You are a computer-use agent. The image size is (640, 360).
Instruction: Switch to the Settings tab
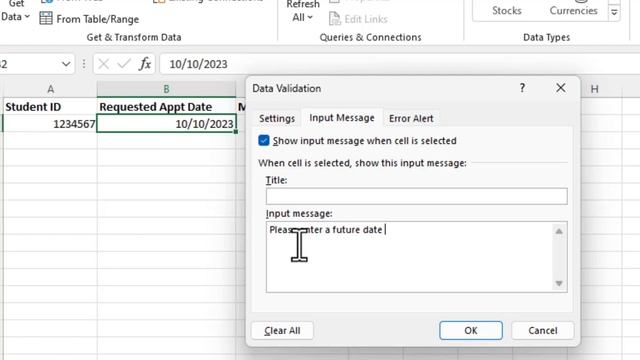coord(277,118)
